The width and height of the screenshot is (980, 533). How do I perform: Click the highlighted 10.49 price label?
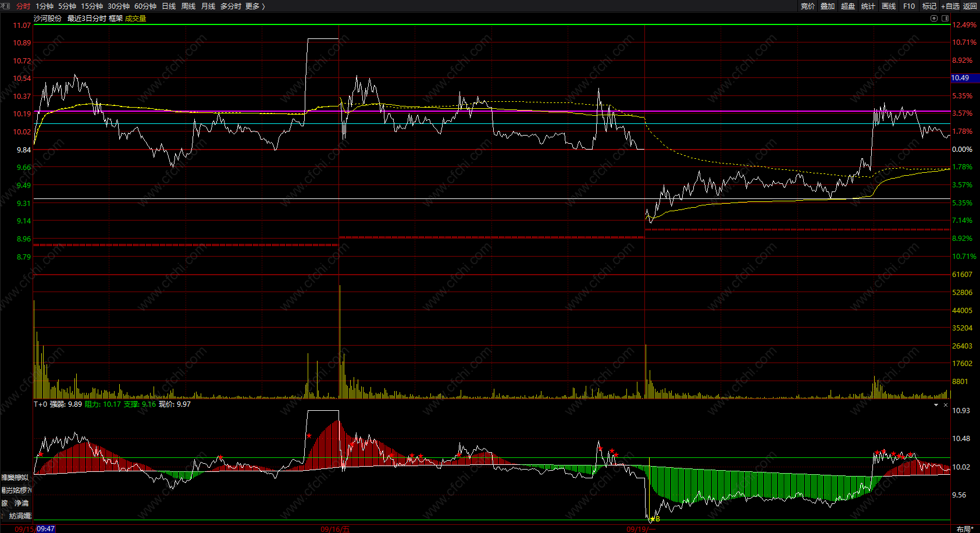[x=965, y=78]
